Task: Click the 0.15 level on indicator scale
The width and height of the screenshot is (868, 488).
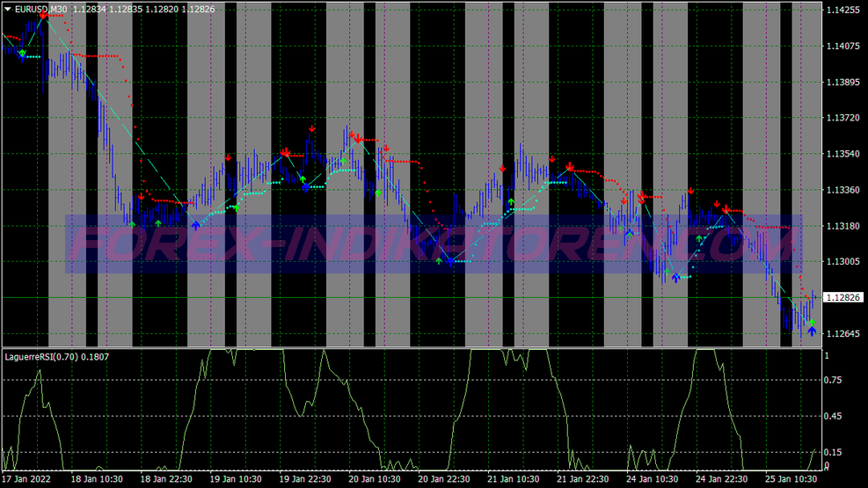Action: tap(833, 452)
